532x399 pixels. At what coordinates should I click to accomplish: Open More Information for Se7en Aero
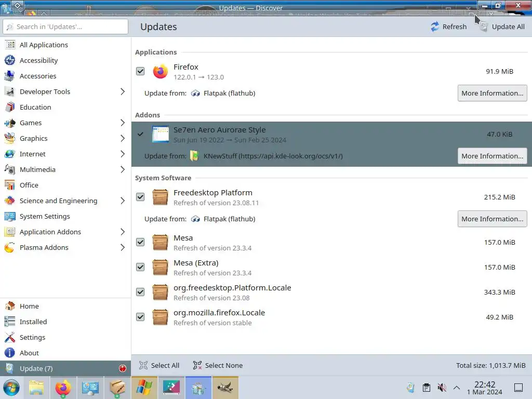[493, 156]
